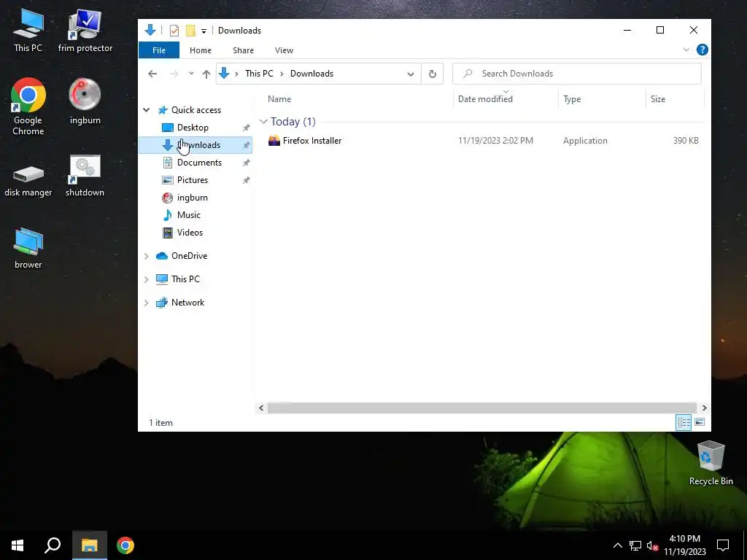Expand This PC tree node

146,279
